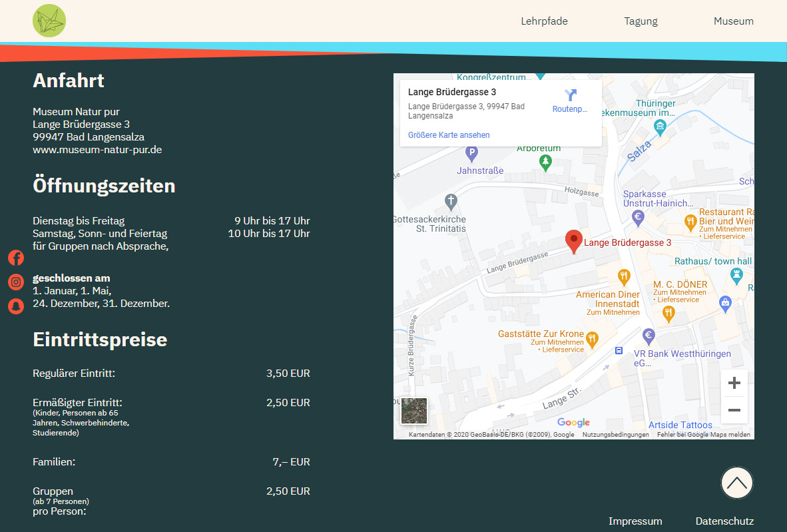Screen dimensions: 787x532
Task: Select the red Lange Brüdergasse 3 map pin
Action: click(x=573, y=241)
